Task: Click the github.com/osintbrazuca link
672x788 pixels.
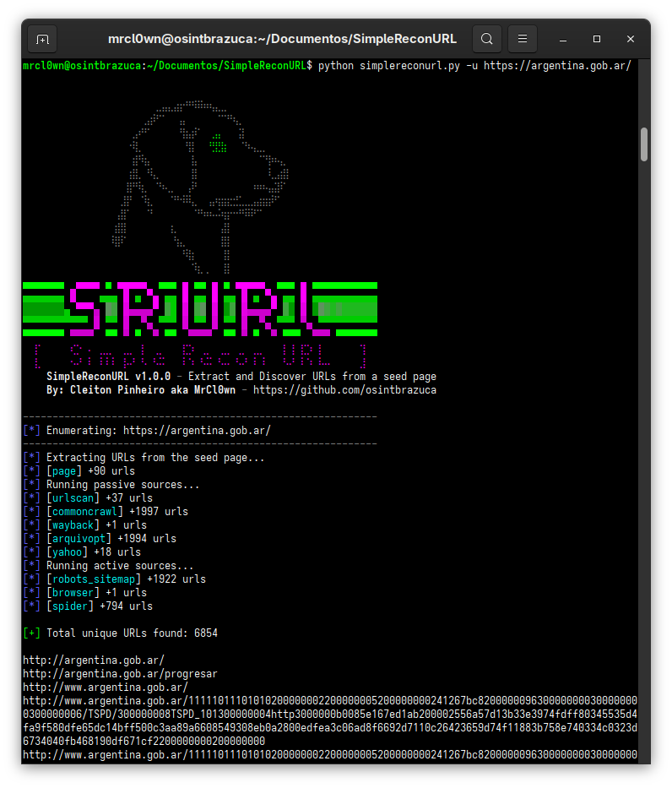Action: pyautogui.click(x=344, y=390)
